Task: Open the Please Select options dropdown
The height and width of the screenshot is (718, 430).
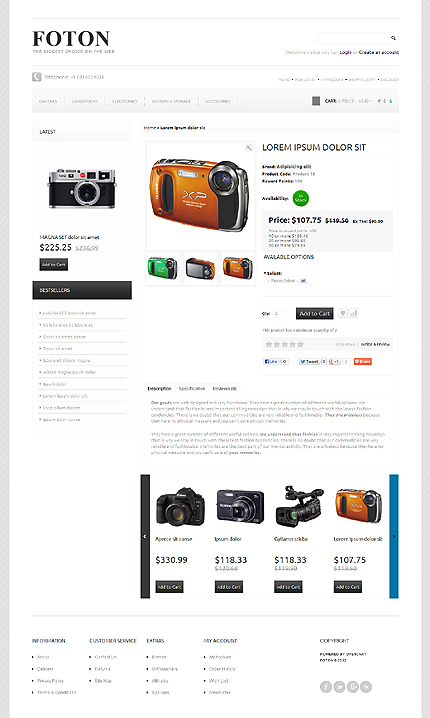Action: click(286, 281)
